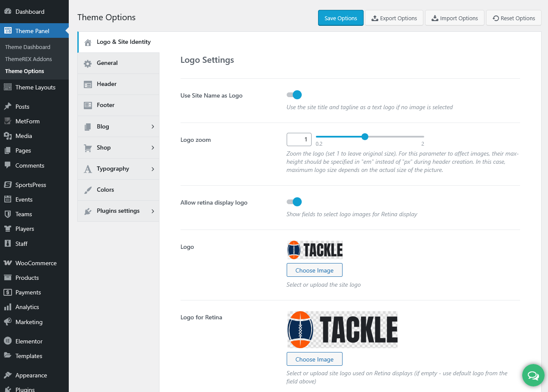The height and width of the screenshot is (392, 548).
Task: Expand the Blog options submenu arrow
Action: pos(153,127)
